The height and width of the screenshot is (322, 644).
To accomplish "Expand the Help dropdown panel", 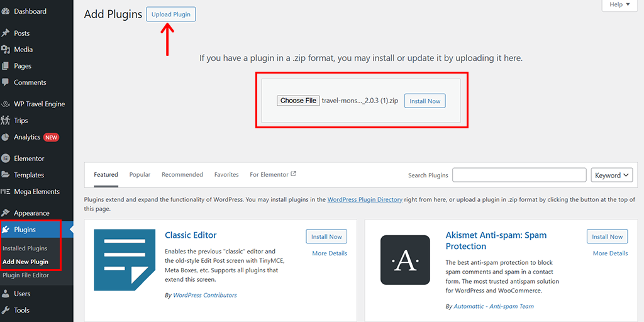I will [x=619, y=5].
